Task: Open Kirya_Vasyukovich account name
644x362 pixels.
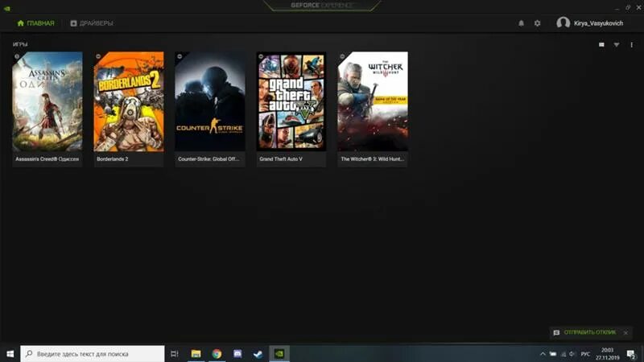Action: click(x=598, y=23)
